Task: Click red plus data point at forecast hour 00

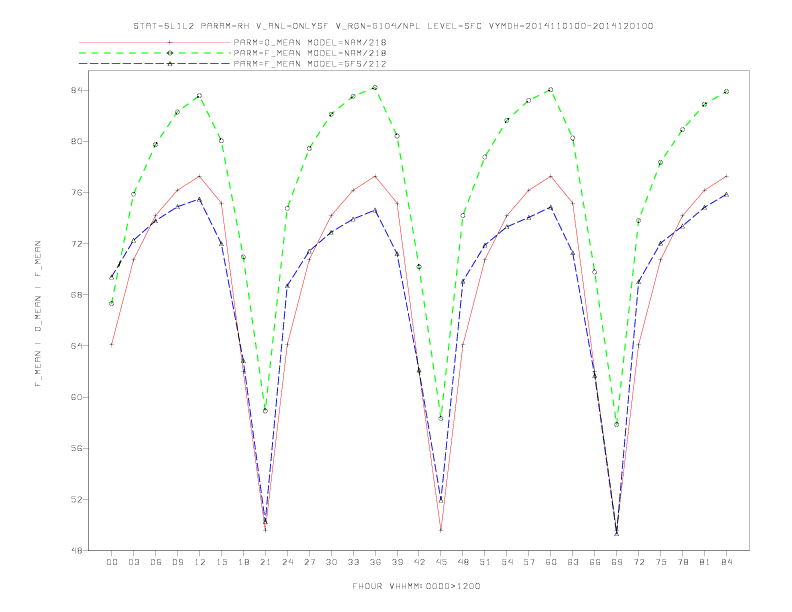Action: click(112, 345)
